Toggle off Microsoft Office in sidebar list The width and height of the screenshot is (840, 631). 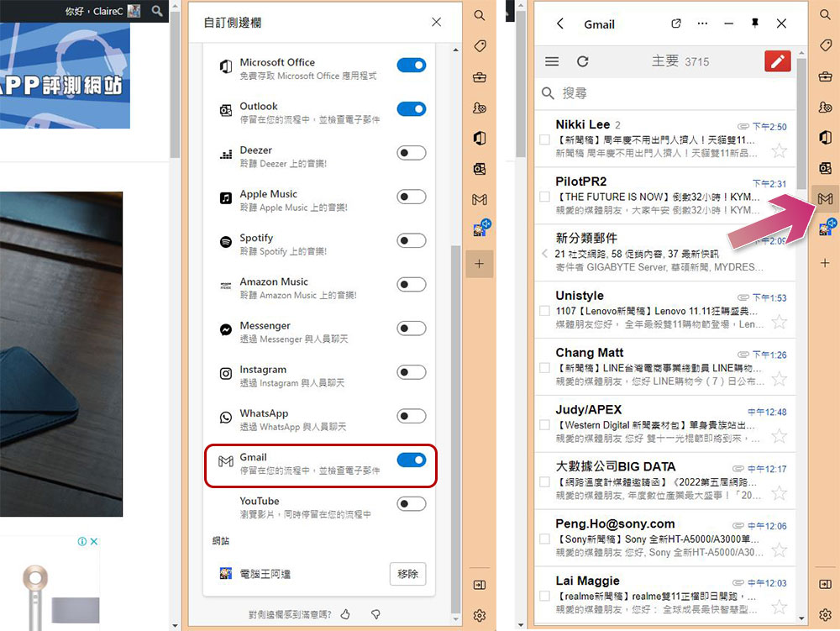coord(412,66)
